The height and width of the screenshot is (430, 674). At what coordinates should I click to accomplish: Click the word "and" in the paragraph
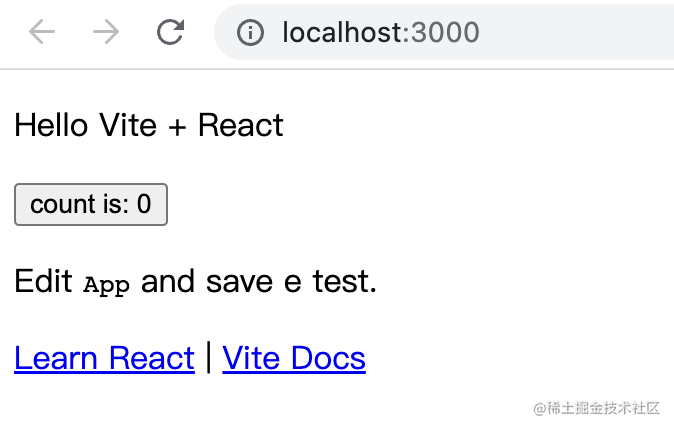click(x=168, y=282)
